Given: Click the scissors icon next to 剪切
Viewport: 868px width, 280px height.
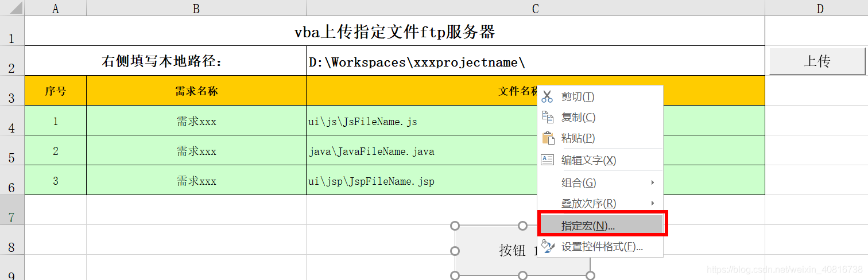Looking at the screenshot, I should pyautogui.click(x=547, y=97).
